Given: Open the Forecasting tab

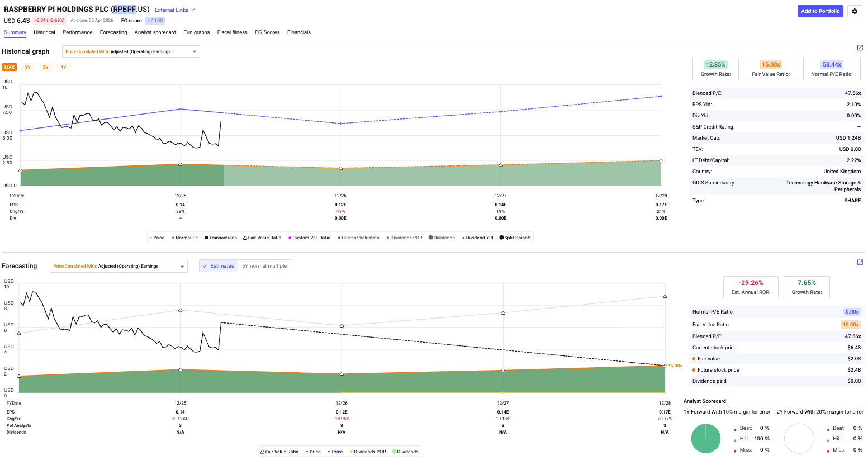Looking at the screenshot, I should [113, 32].
